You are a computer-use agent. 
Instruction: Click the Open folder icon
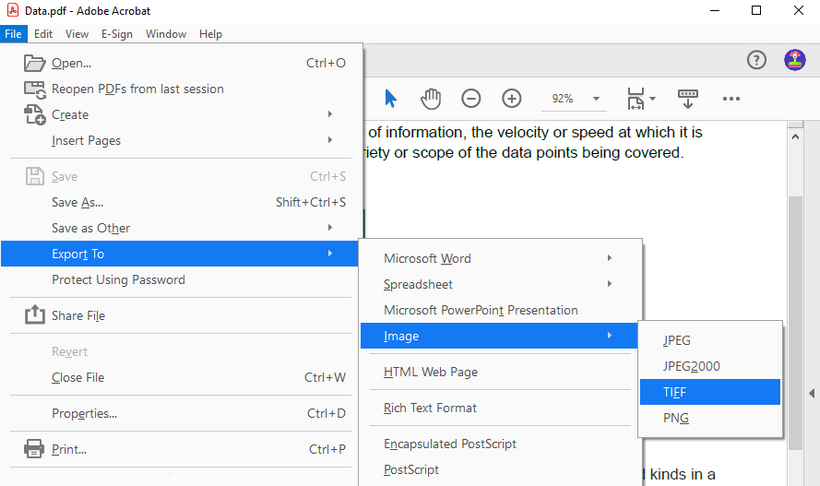tap(35, 63)
